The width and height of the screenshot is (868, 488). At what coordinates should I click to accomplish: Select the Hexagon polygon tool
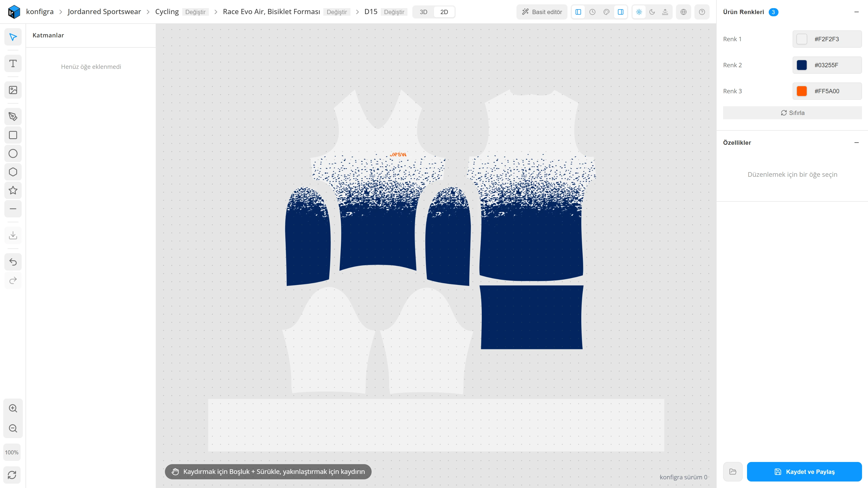[13, 172]
